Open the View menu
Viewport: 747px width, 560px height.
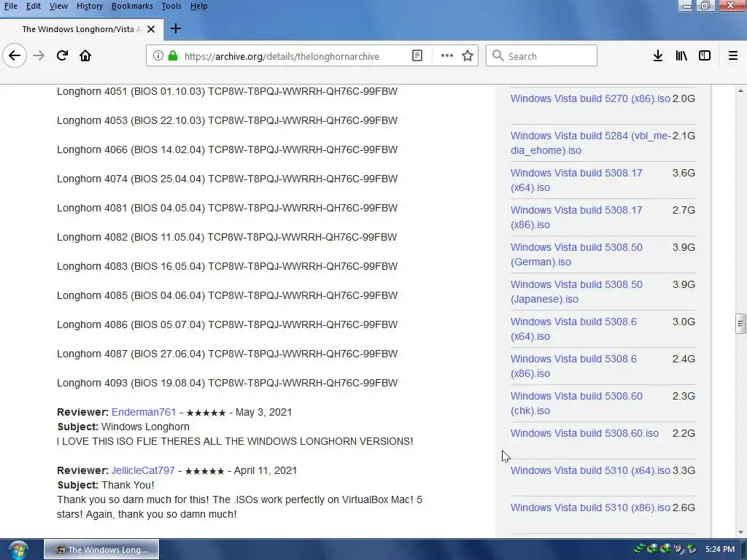click(x=58, y=6)
